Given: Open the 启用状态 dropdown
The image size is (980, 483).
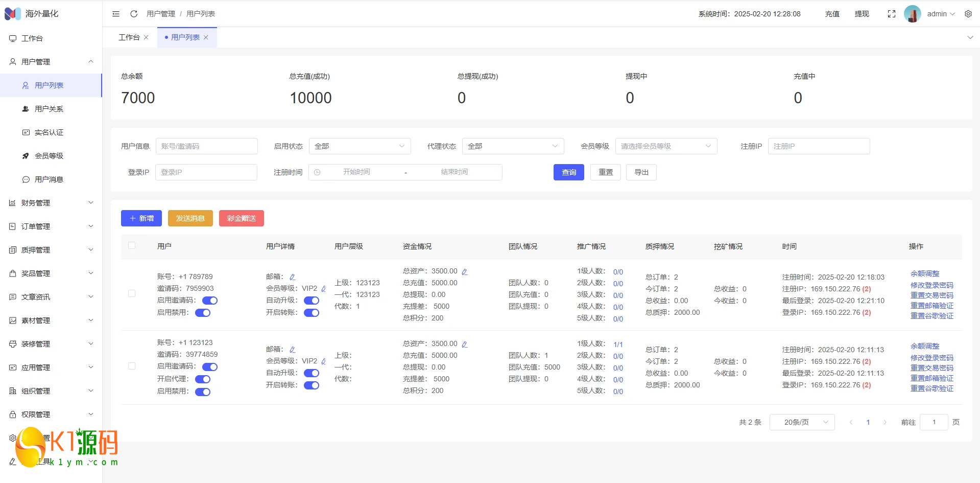Looking at the screenshot, I should coord(360,146).
